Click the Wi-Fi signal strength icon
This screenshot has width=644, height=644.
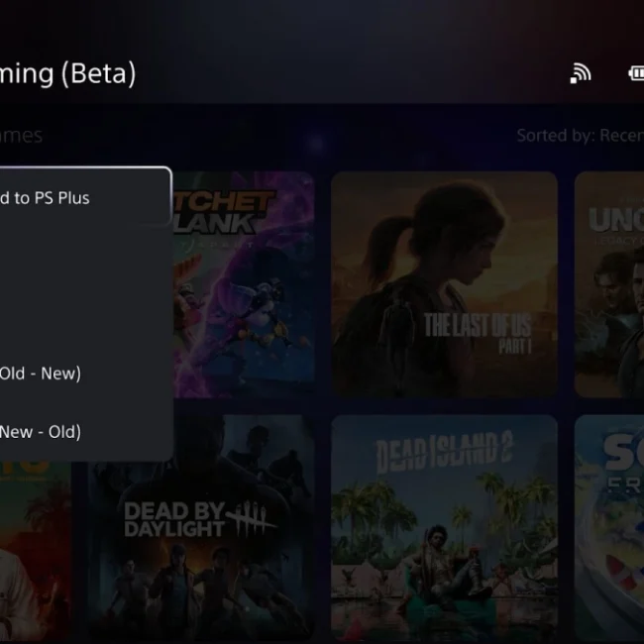(x=581, y=74)
